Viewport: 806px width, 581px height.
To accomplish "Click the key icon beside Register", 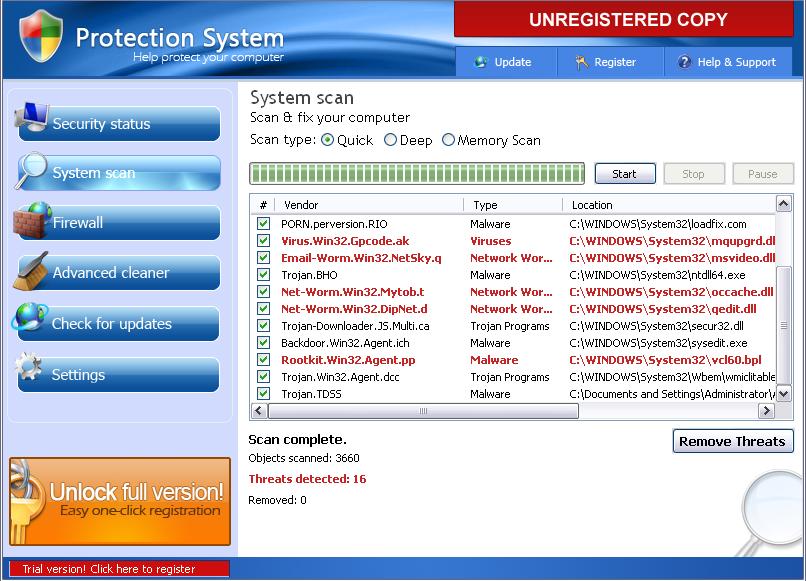I will click(x=581, y=62).
